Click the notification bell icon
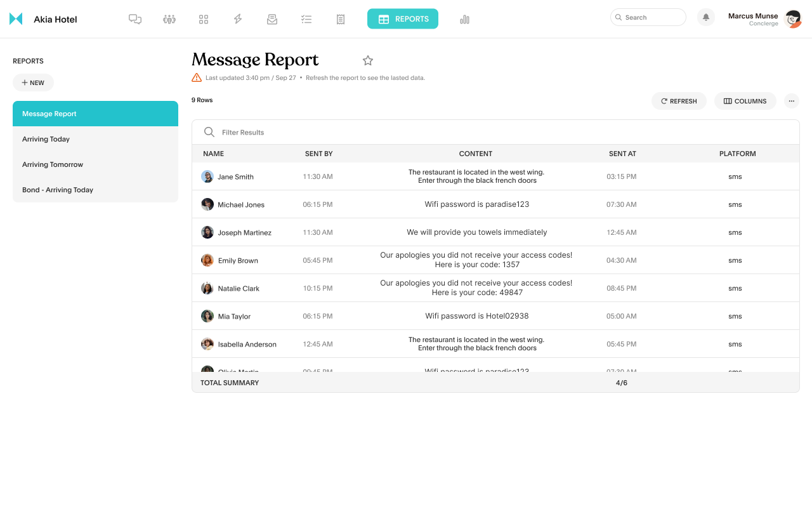This screenshot has height=528, width=812. point(705,17)
